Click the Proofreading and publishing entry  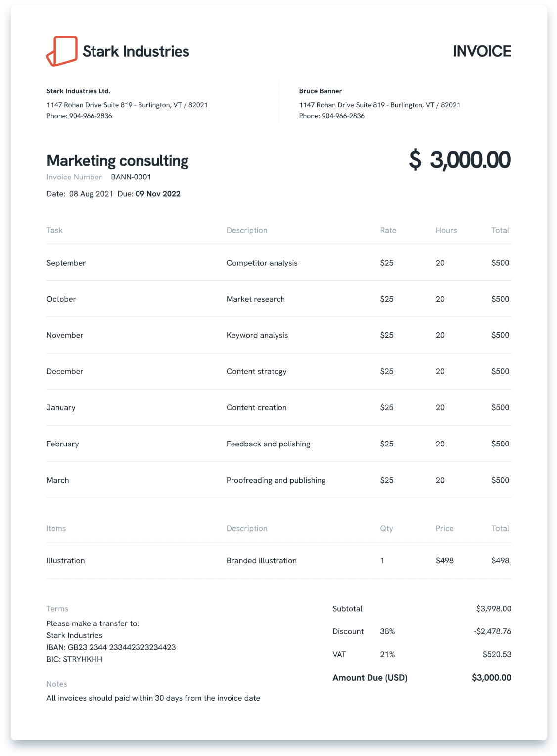276,480
